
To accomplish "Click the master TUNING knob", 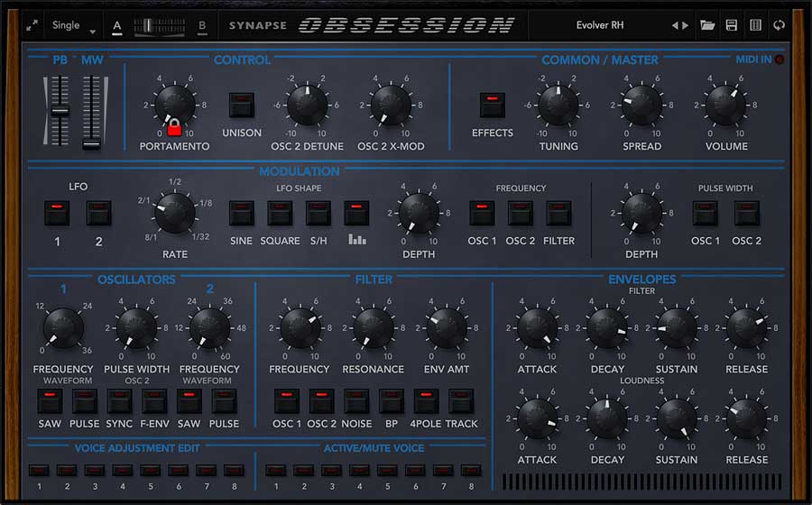I will pos(558,105).
